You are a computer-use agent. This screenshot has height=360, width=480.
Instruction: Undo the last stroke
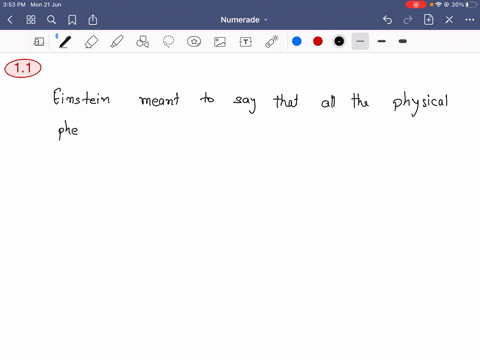click(387, 20)
